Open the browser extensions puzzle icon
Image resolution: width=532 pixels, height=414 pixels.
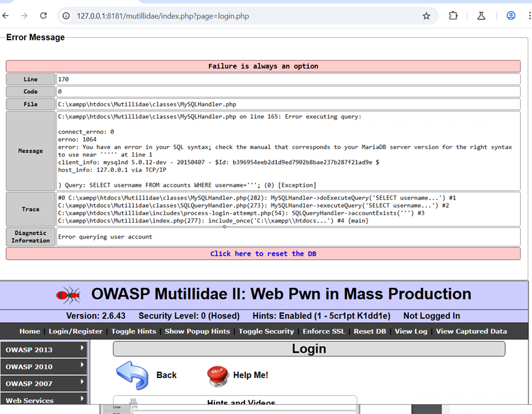click(453, 16)
